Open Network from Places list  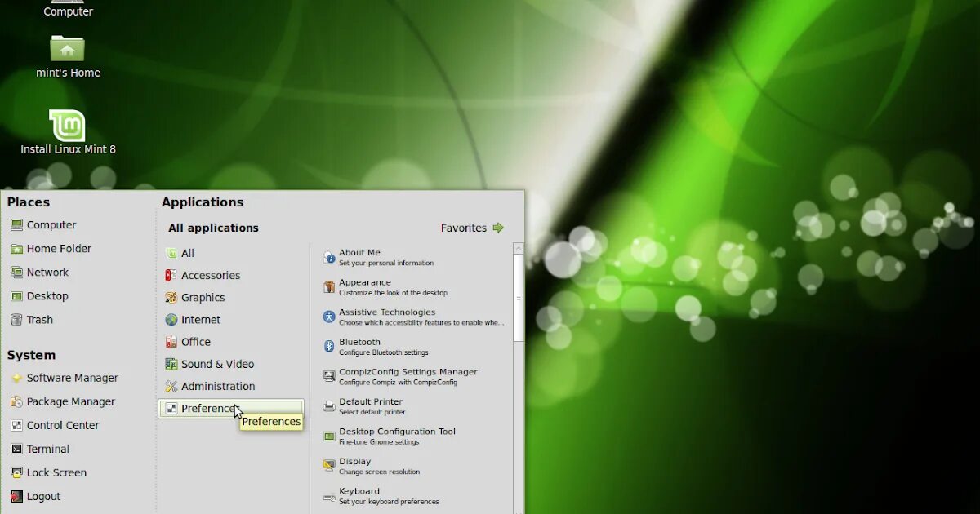[47, 273]
